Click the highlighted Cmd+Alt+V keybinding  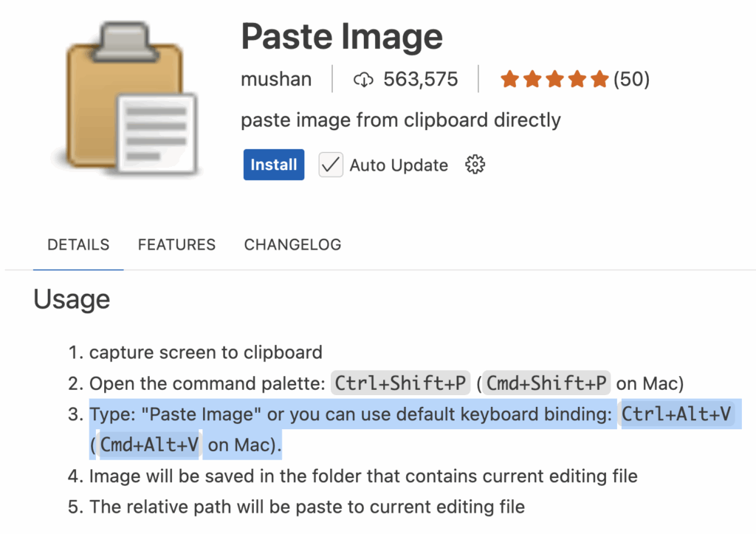point(149,445)
